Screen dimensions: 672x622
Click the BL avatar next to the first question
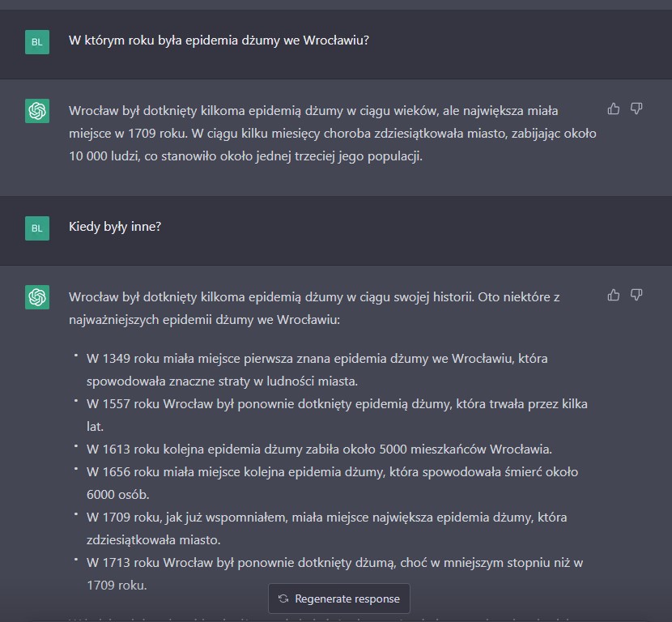pyautogui.click(x=37, y=42)
